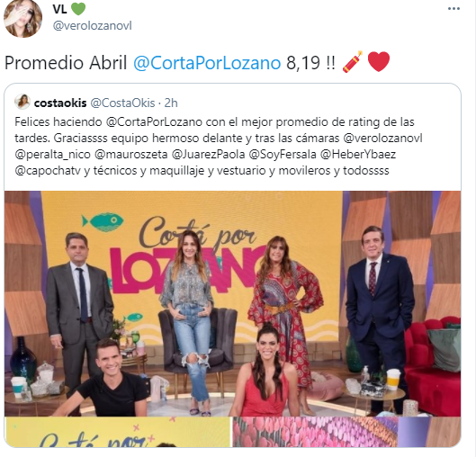
Task: Click the VL display name
Action: (x=59, y=9)
